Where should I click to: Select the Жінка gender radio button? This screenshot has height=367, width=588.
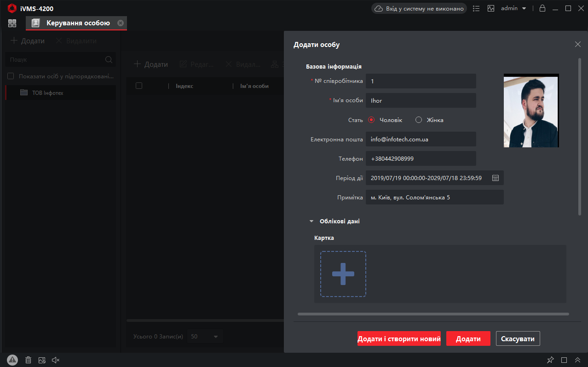pyautogui.click(x=419, y=120)
